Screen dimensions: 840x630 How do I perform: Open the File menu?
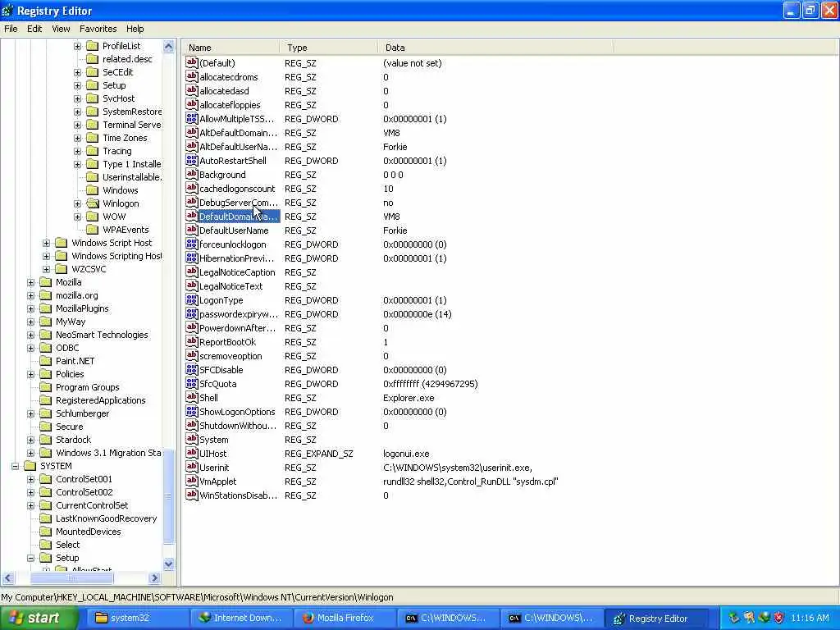pos(11,29)
